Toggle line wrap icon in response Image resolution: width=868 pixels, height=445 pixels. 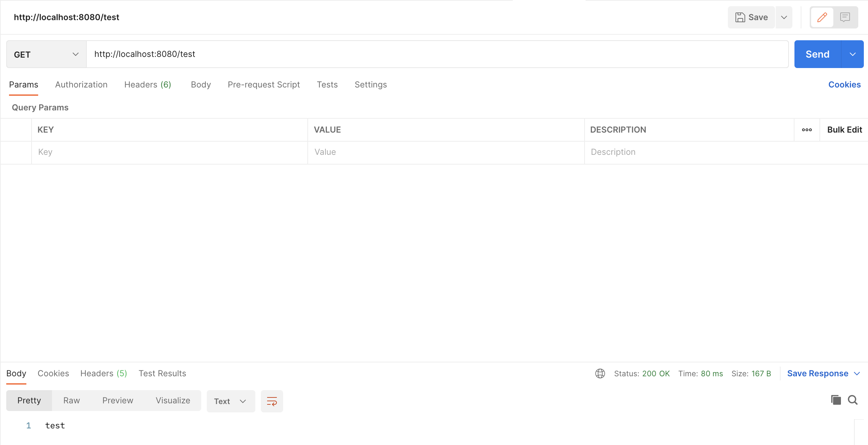coord(272,401)
